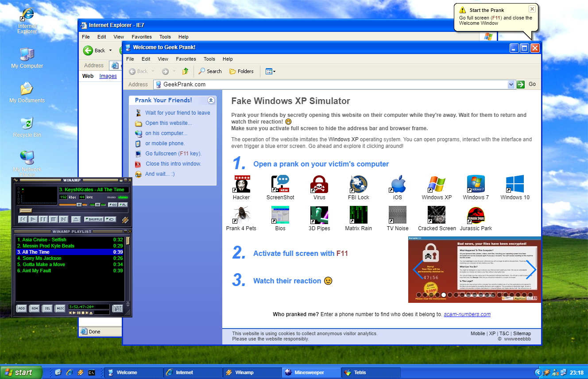
Task: Open the Windows 10 prank icon
Action: click(x=515, y=188)
